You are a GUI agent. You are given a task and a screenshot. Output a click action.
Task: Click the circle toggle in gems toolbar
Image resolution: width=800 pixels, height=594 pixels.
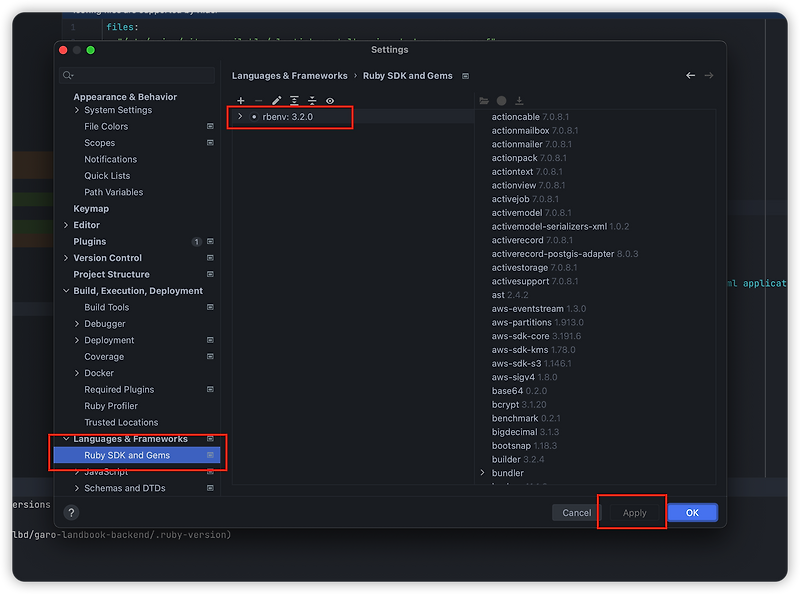pos(499,100)
